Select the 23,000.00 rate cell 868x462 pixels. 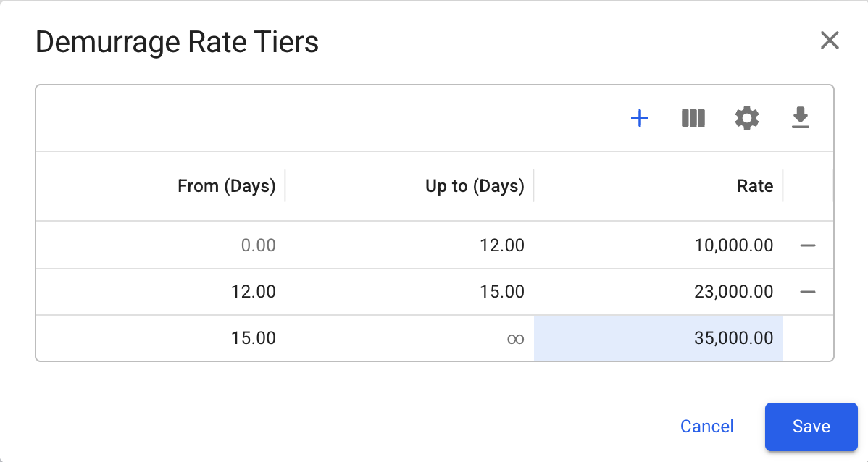658,292
